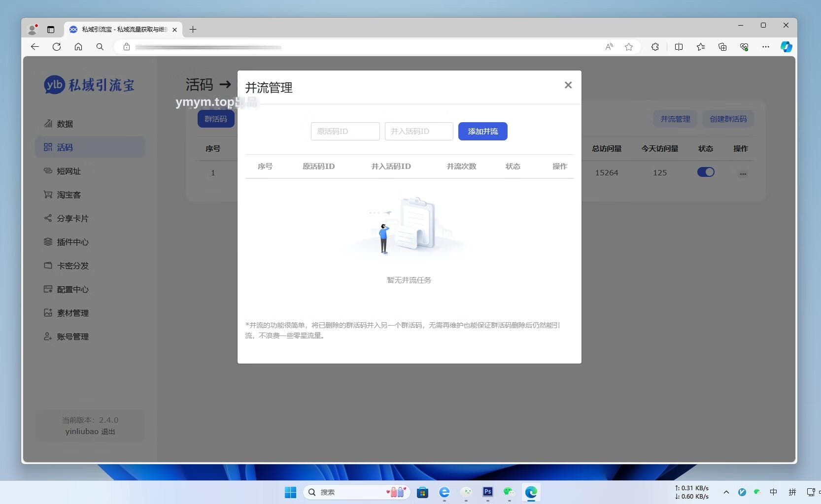The width and height of the screenshot is (821, 504).
Task: Click the 数据 chart icon
Action: 48,123
